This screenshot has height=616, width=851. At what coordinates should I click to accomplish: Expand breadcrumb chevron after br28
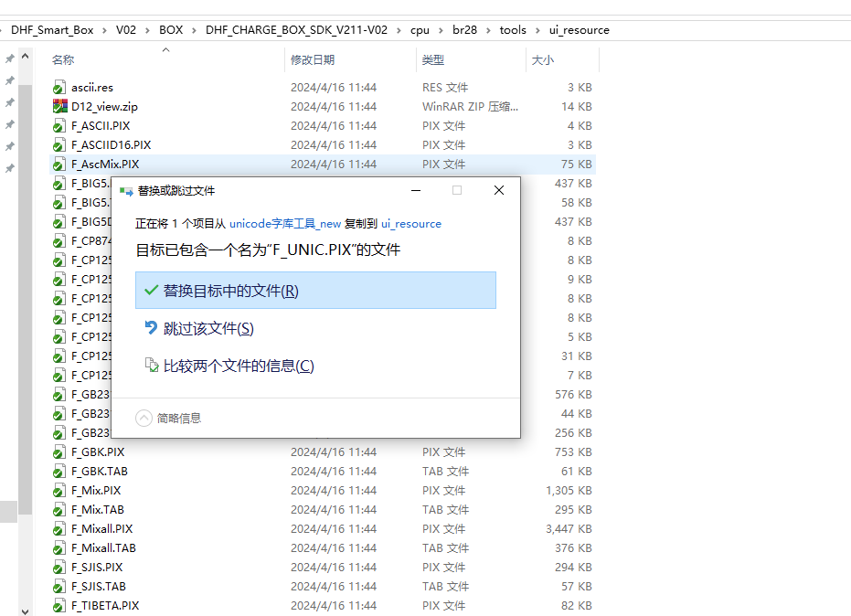pyautogui.click(x=488, y=30)
